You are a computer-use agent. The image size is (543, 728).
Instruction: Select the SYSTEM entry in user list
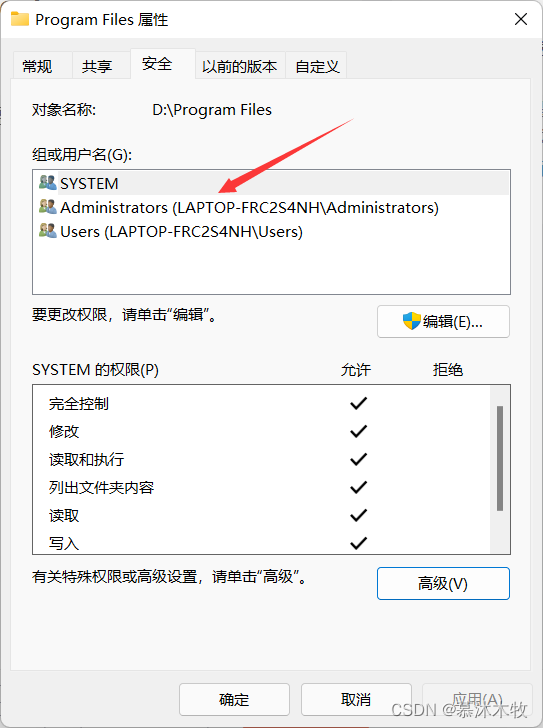tap(272, 183)
